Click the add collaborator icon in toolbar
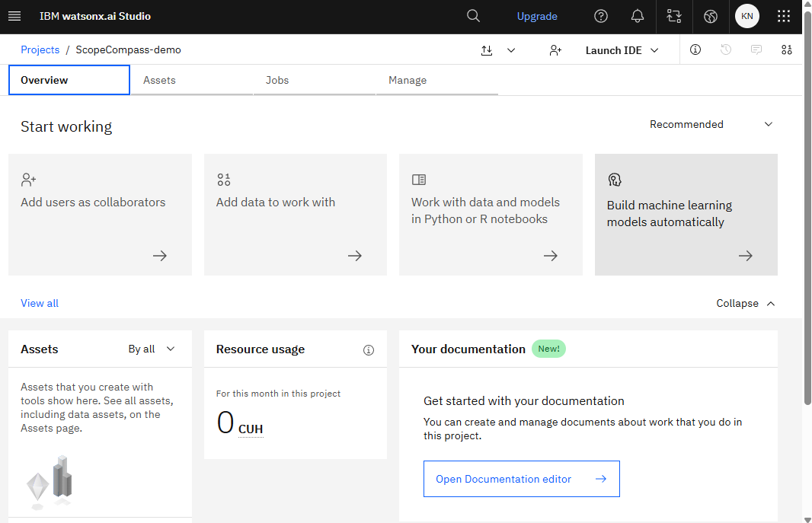This screenshot has height=523, width=812. 555,50
